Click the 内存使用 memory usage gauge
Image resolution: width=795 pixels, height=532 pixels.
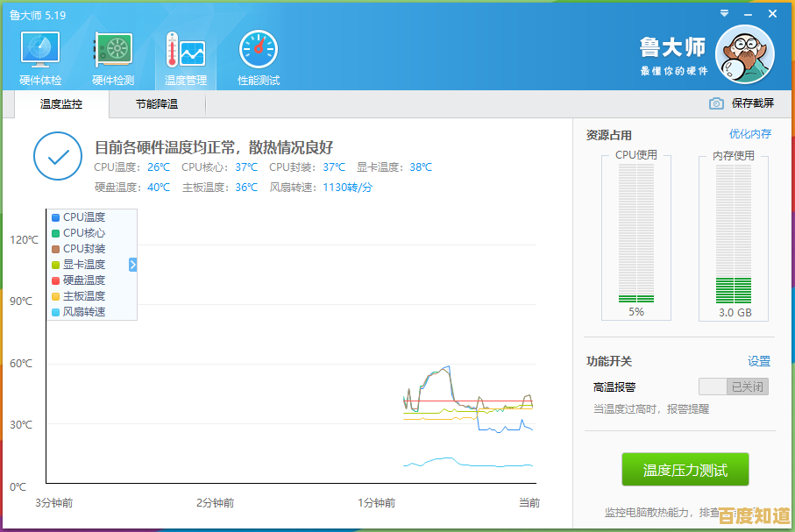coord(733,238)
